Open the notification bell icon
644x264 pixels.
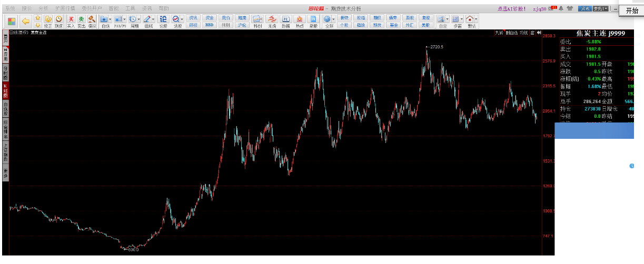561,8
